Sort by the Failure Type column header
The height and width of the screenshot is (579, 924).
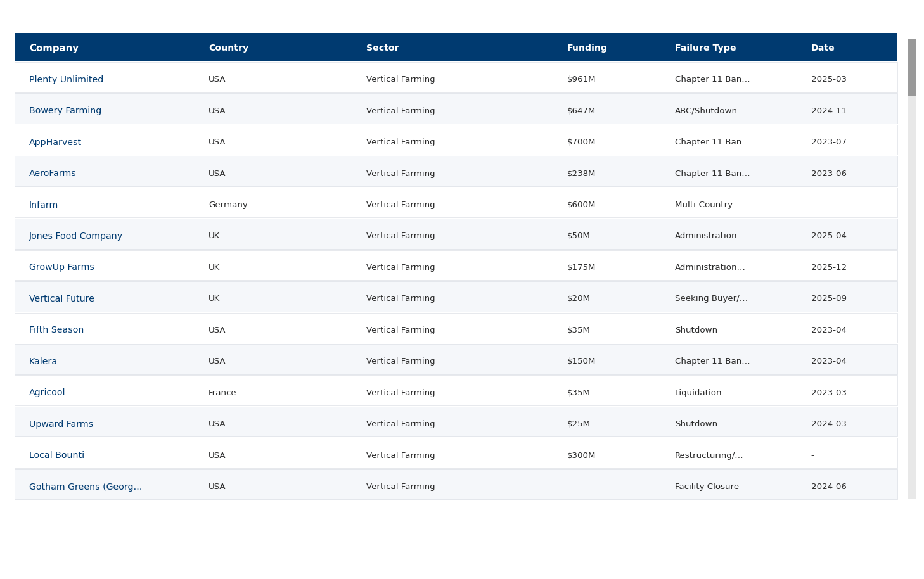click(705, 48)
